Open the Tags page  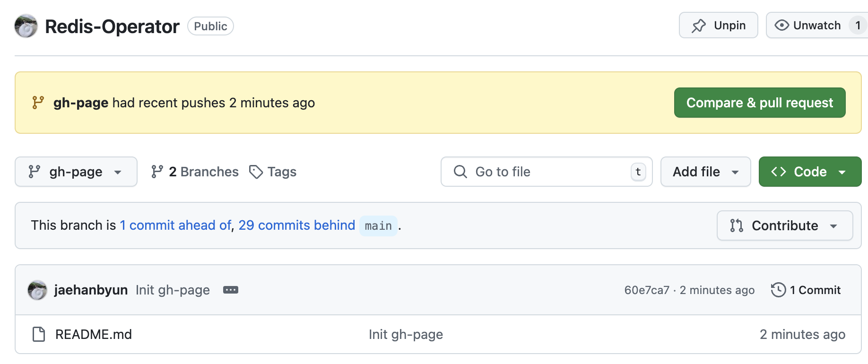click(x=273, y=172)
